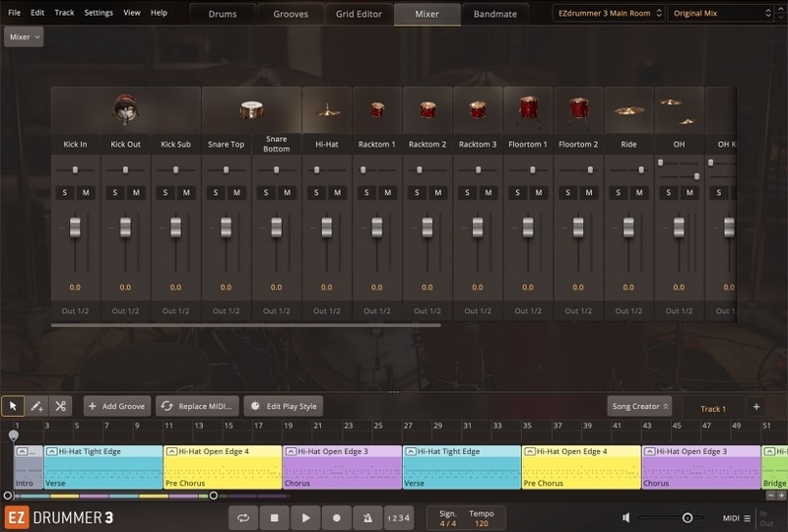Open Kick In output routing Out 1/2
Image resolution: width=788 pixels, height=532 pixels.
point(76,310)
